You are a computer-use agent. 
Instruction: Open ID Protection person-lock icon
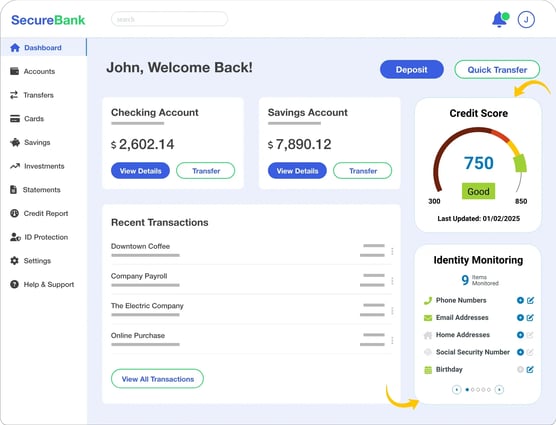pyautogui.click(x=15, y=237)
